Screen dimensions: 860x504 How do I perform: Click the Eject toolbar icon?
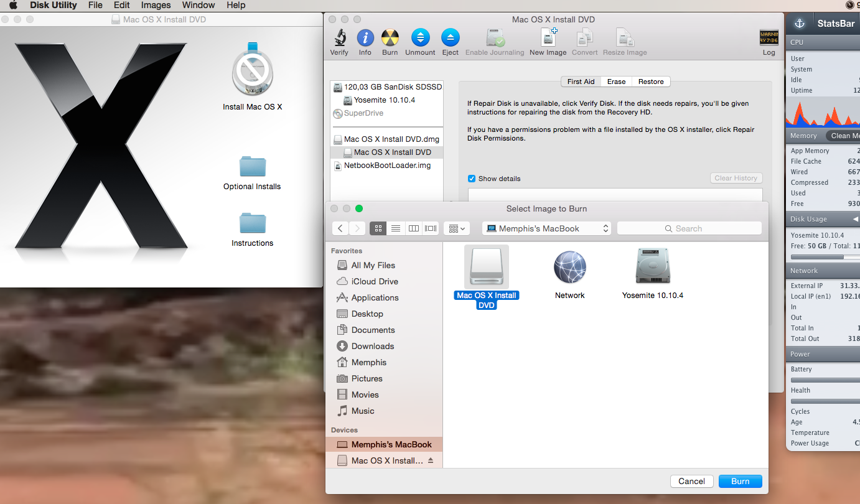450,38
